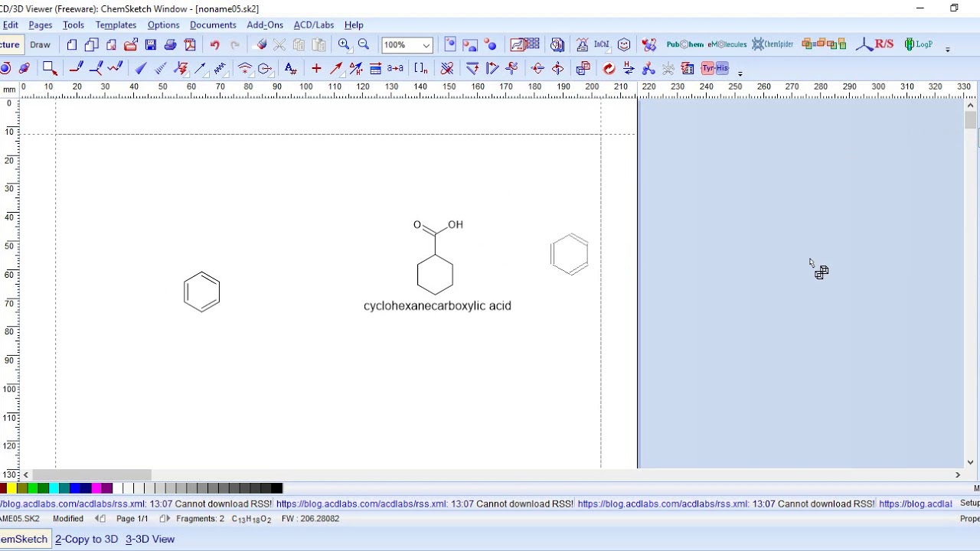Click the New Page icon
The height and width of the screenshot is (551, 980).
72,45
